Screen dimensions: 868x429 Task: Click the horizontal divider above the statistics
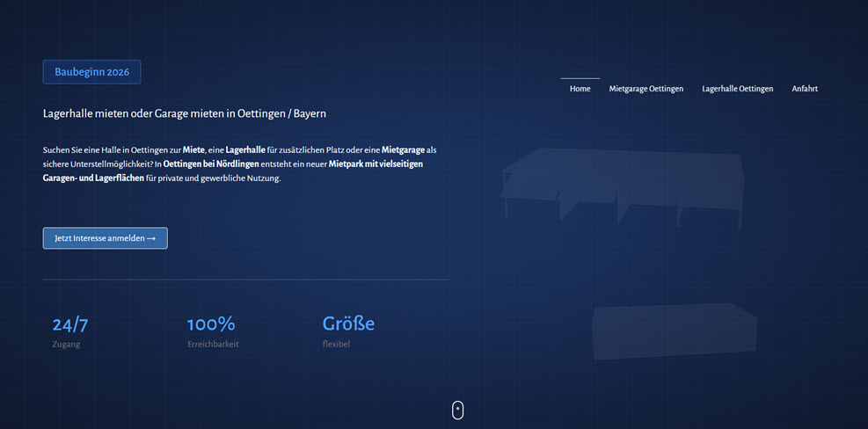[245, 280]
